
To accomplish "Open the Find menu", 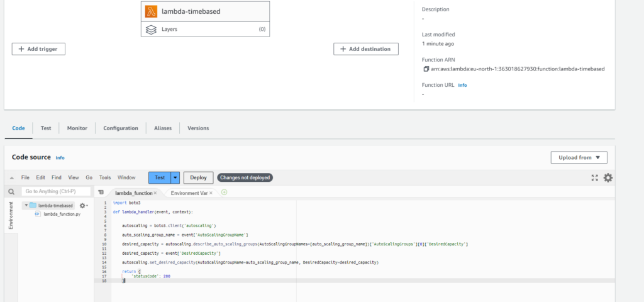I will (57, 177).
